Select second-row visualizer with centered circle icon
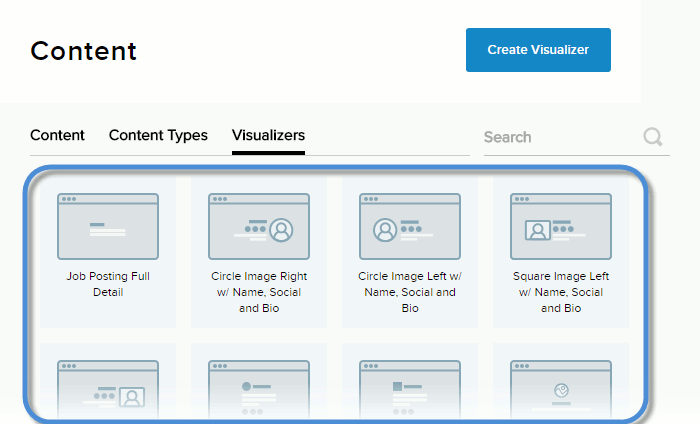 tap(561, 390)
